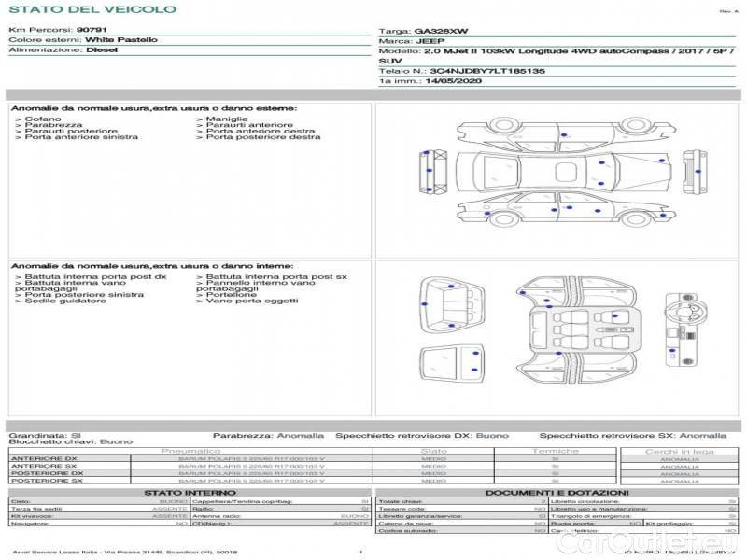Select the 'Km Percorsi: 90791' line

(x=58, y=30)
